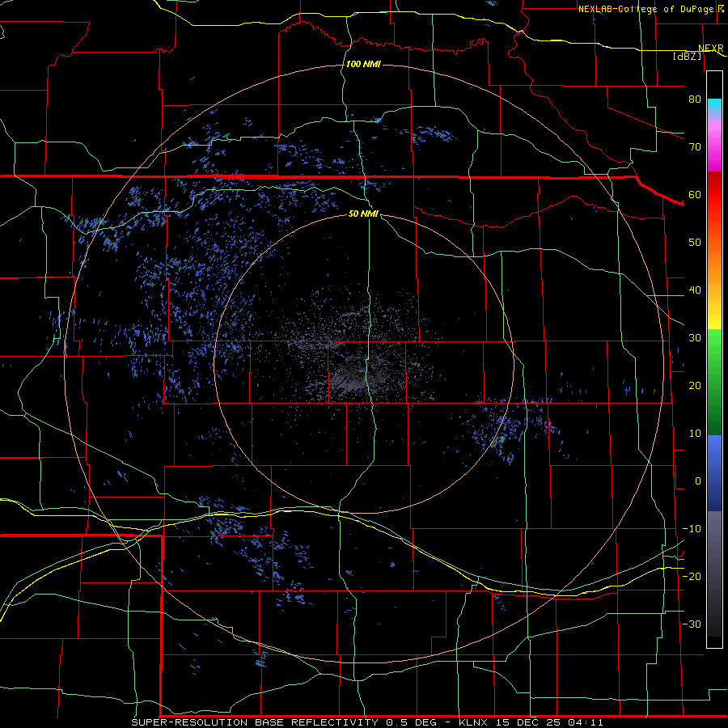Click the 80 value on the dBZ scale
The width and height of the screenshot is (728, 728).
pos(695,99)
